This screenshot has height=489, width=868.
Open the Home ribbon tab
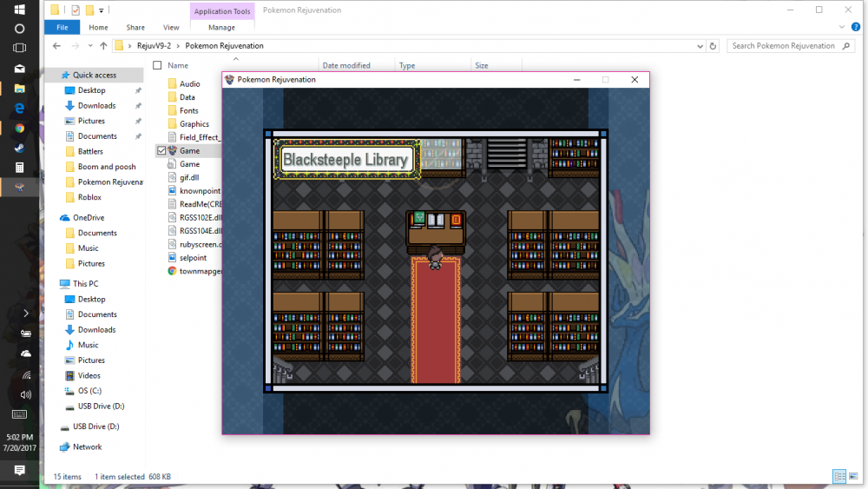click(98, 27)
